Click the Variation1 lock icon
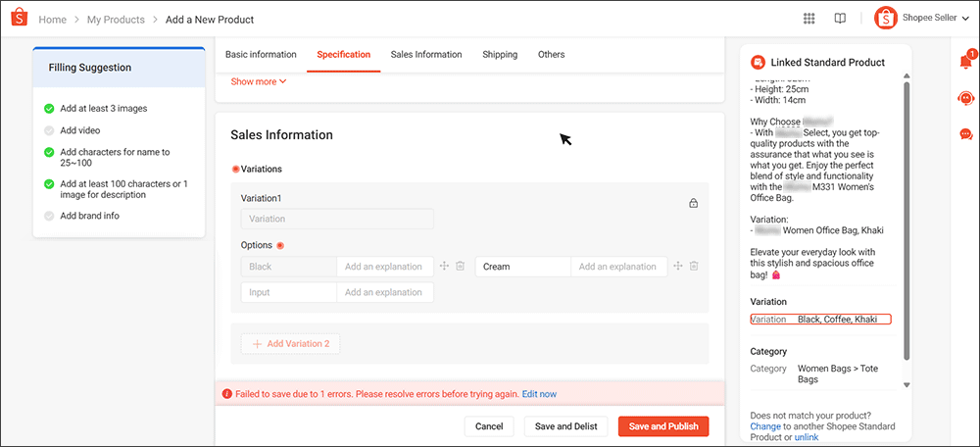Image resolution: width=980 pixels, height=447 pixels. [693, 203]
